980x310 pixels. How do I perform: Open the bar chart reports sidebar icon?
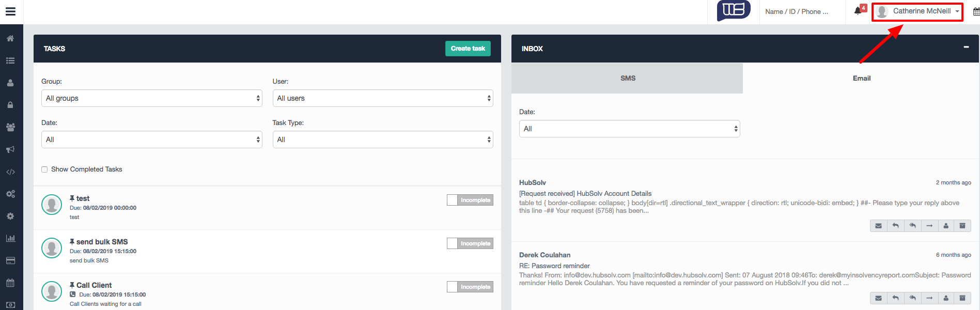coord(10,238)
